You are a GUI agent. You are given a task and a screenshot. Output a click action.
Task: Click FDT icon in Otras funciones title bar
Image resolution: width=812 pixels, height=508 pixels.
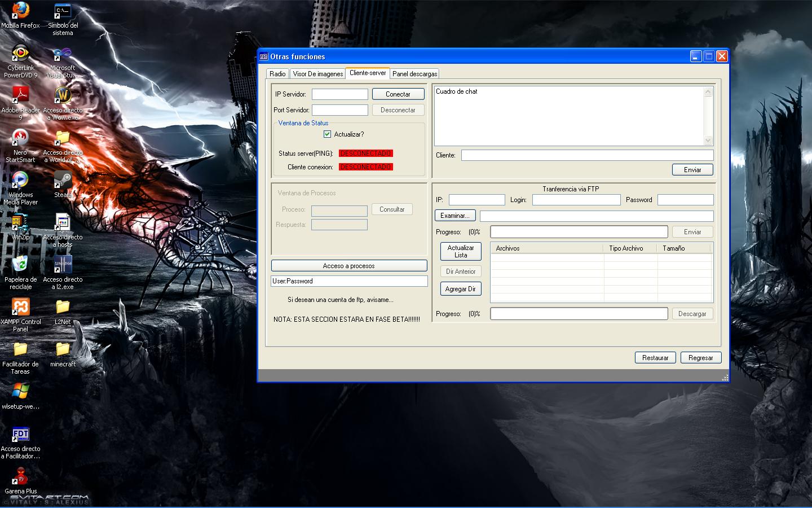(x=263, y=56)
